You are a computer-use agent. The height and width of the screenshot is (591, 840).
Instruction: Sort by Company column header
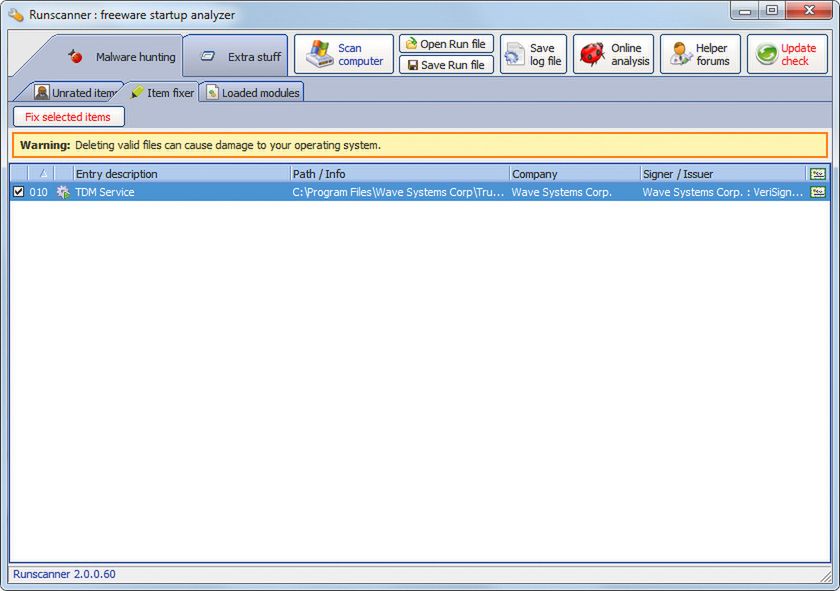[575, 174]
